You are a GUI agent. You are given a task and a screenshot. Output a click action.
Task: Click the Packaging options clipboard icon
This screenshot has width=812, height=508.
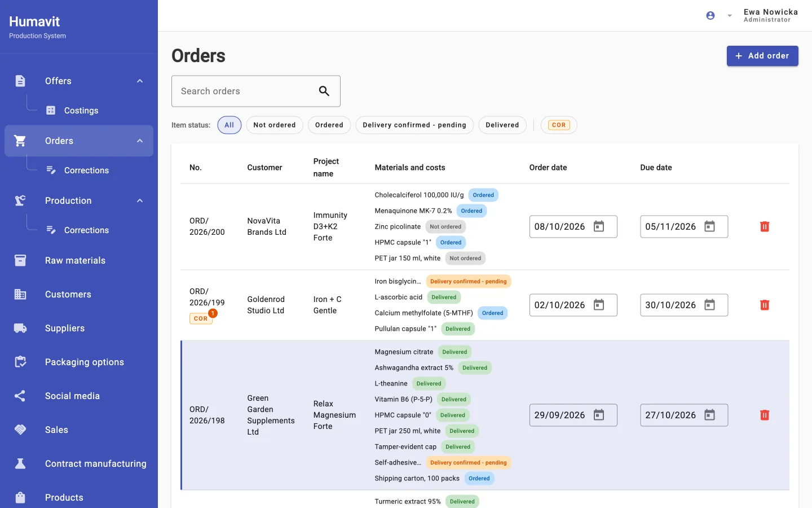(x=20, y=362)
